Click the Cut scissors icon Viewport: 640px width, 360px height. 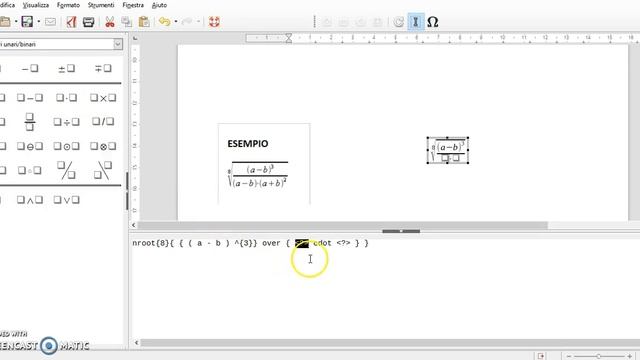110,22
